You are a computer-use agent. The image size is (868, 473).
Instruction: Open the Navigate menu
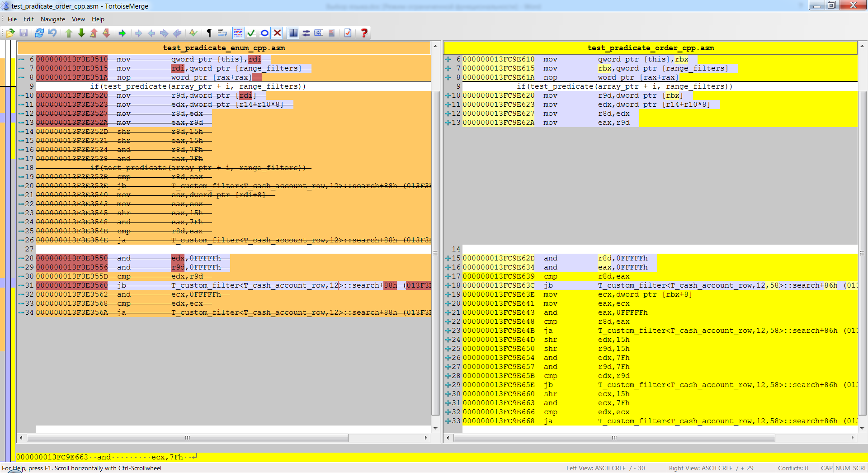pos(53,19)
